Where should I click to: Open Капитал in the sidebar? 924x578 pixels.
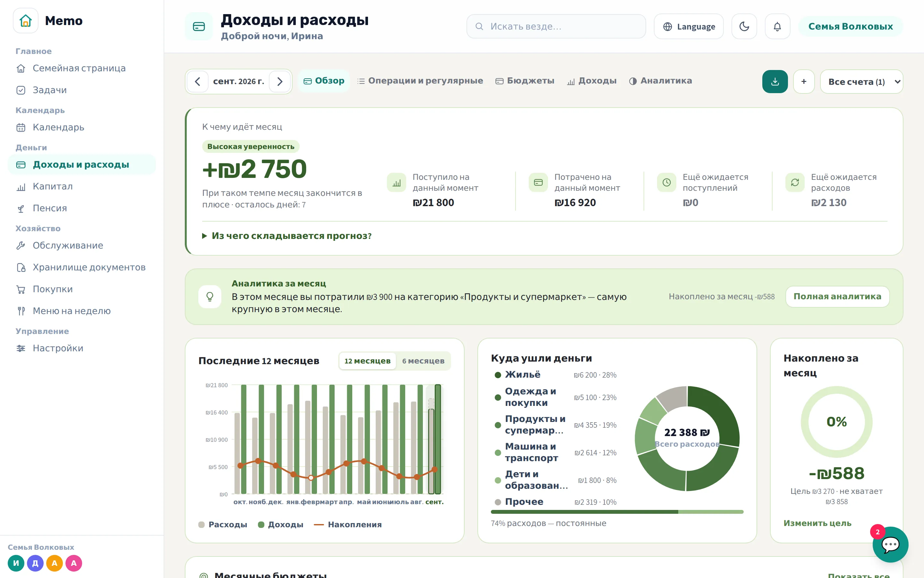82,186
